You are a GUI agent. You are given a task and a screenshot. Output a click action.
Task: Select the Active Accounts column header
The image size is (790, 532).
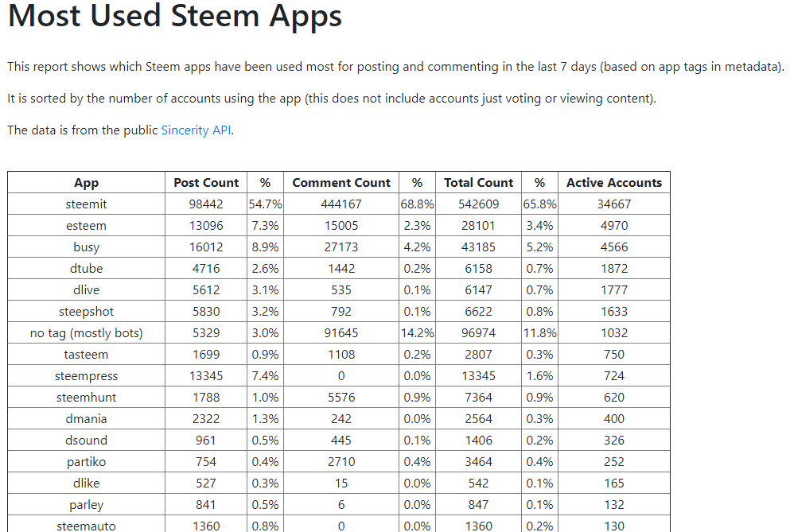coord(614,182)
